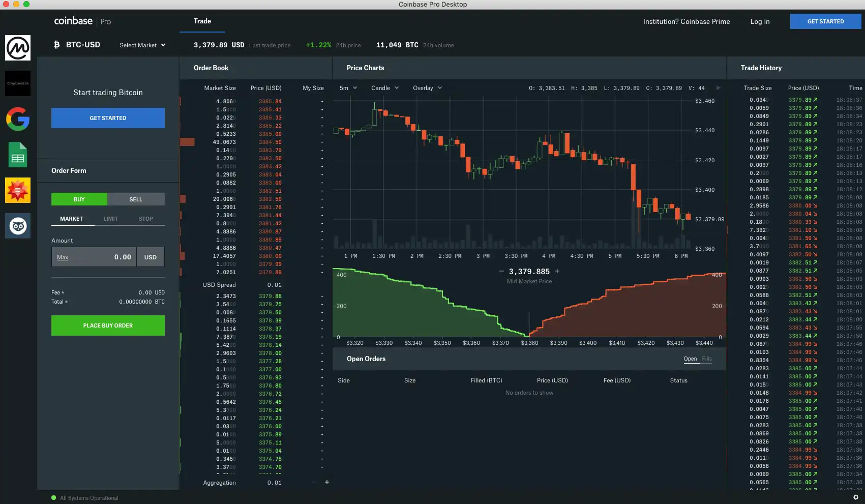Click the My Size column header

313,88
